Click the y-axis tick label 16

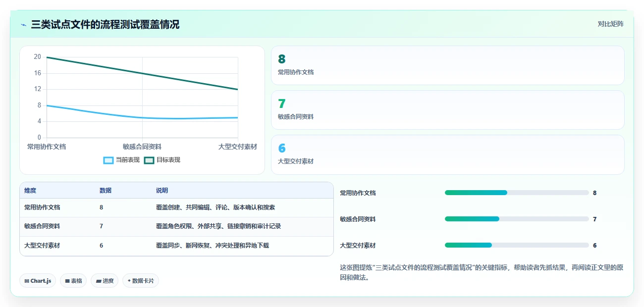(x=38, y=73)
